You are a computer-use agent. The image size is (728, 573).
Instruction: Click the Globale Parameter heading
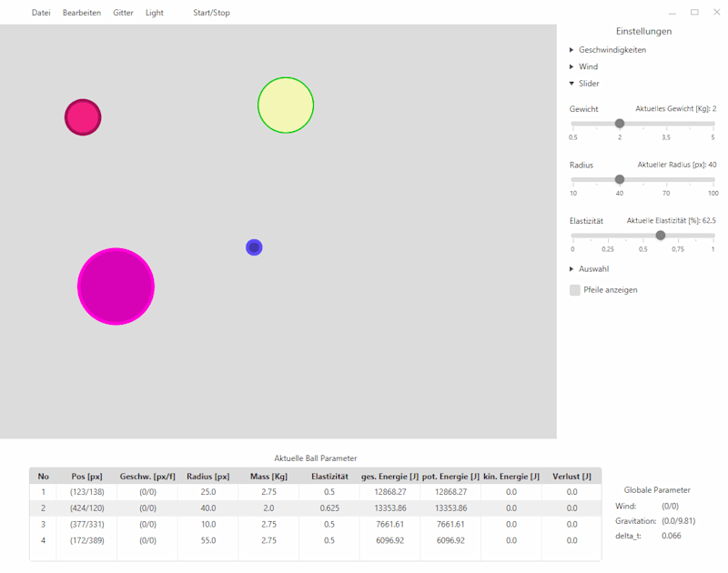[656, 490]
